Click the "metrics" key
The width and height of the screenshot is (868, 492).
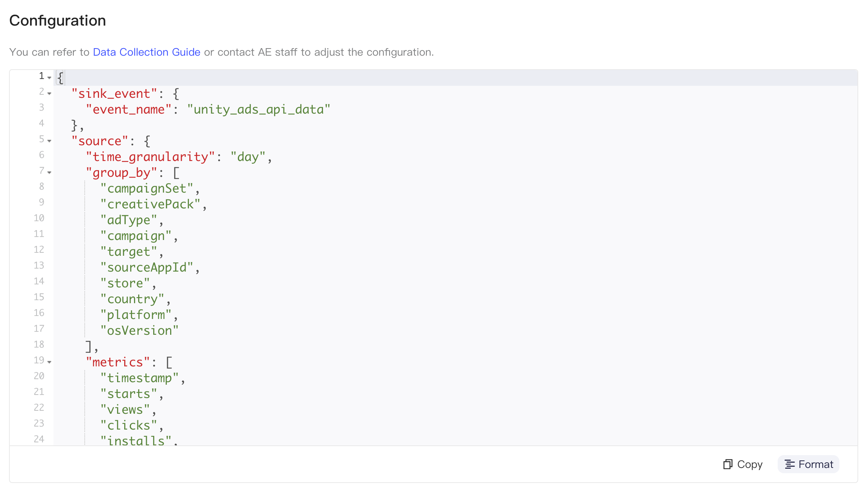pos(118,362)
